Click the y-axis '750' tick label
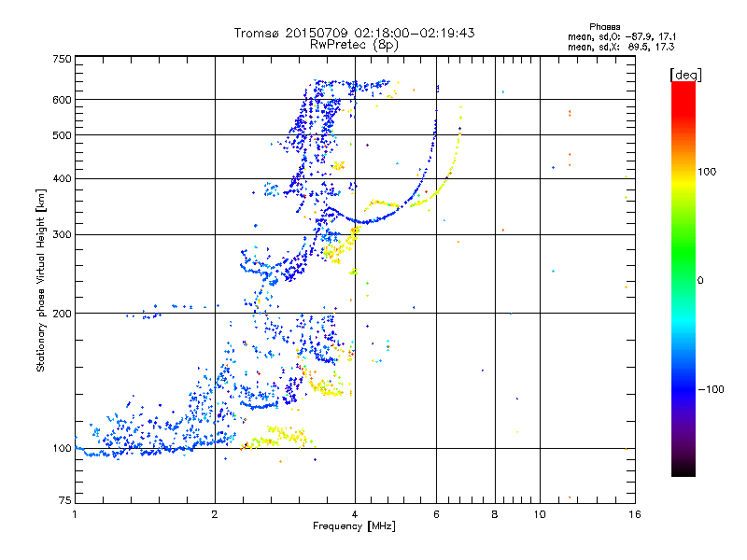The height and width of the screenshot is (560, 747). click(x=63, y=59)
